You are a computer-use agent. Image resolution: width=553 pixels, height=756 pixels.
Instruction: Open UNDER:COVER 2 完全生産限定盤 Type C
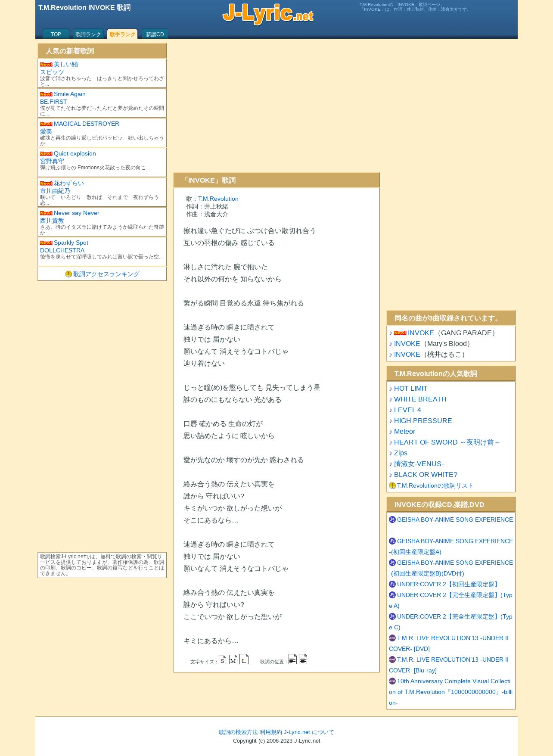[x=451, y=622]
